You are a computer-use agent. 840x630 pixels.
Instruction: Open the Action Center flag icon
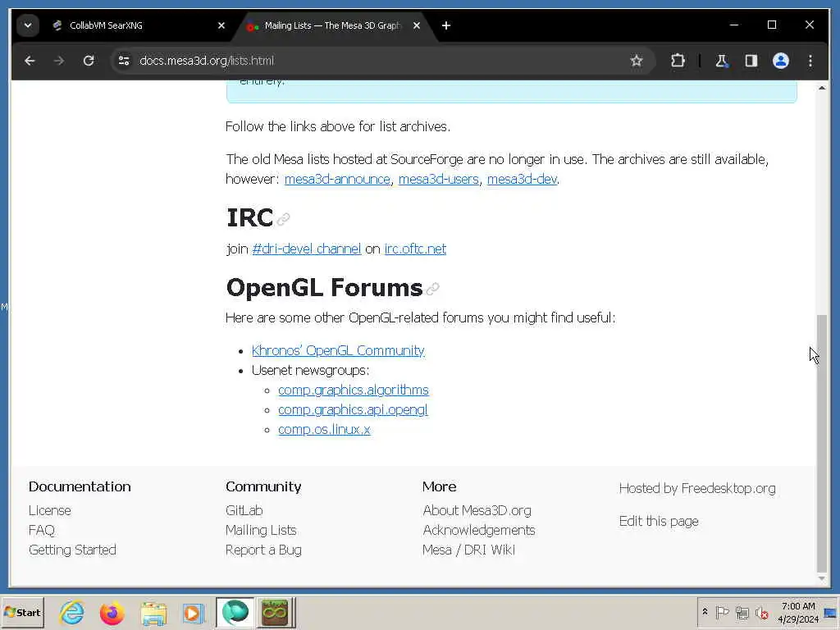722,612
